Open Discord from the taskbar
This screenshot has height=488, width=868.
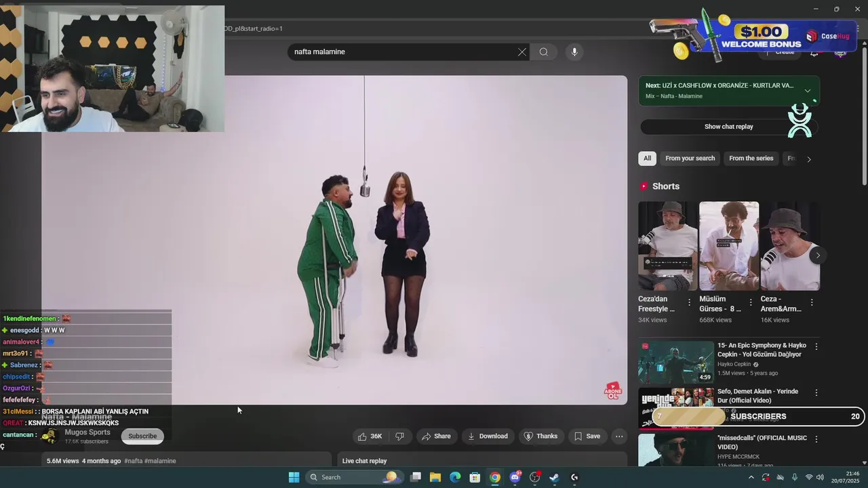pyautogui.click(x=515, y=477)
